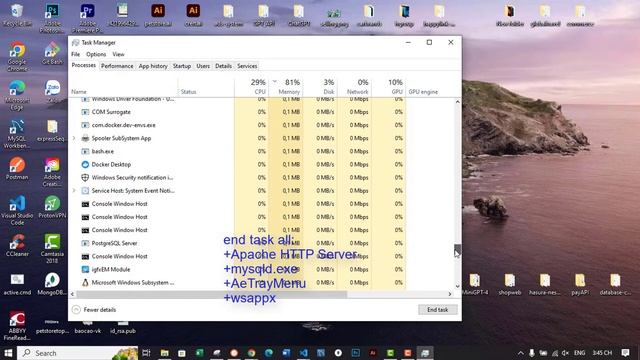Switch to the Users tab
The height and width of the screenshot is (360, 640).
(x=203, y=66)
